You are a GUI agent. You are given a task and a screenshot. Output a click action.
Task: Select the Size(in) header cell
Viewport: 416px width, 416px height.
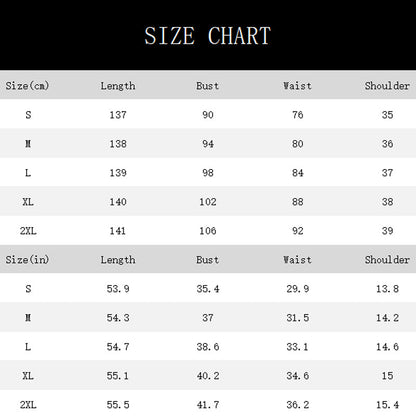click(x=27, y=260)
